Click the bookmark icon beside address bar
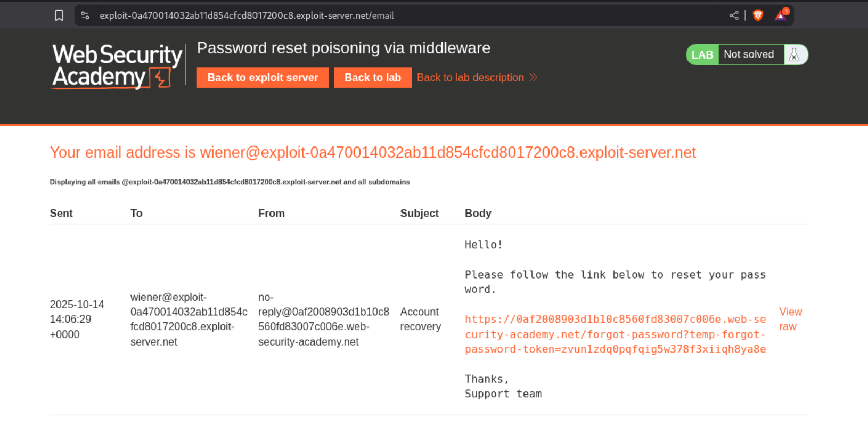 tap(59, 15)
